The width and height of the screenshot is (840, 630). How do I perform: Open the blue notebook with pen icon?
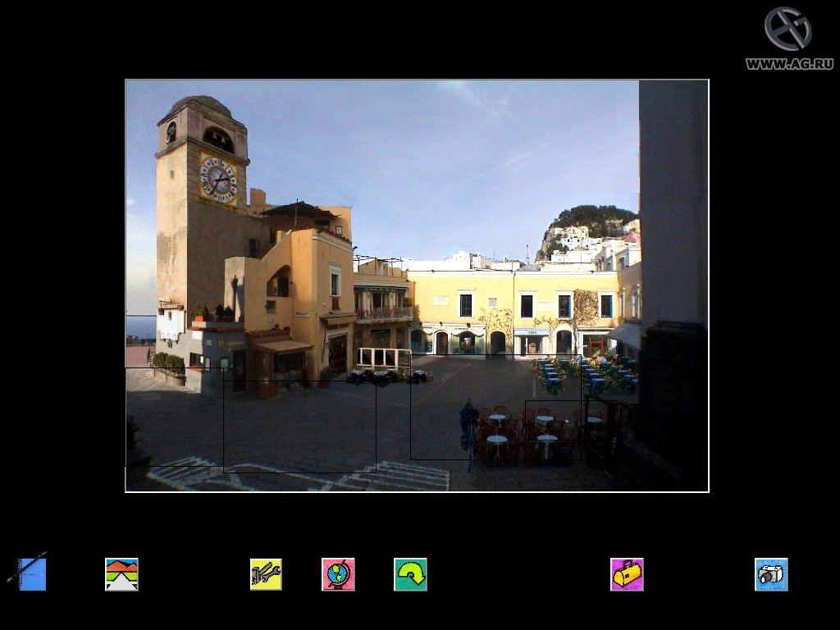pos(27,572)
